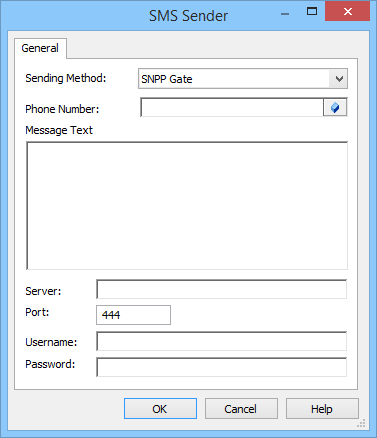Select the SNPP Gate combo box text

point(167,79)
